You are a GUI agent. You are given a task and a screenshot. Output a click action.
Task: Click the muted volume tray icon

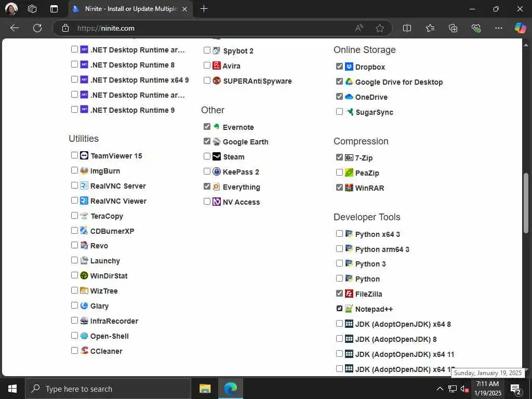click(x=464, y=389)
